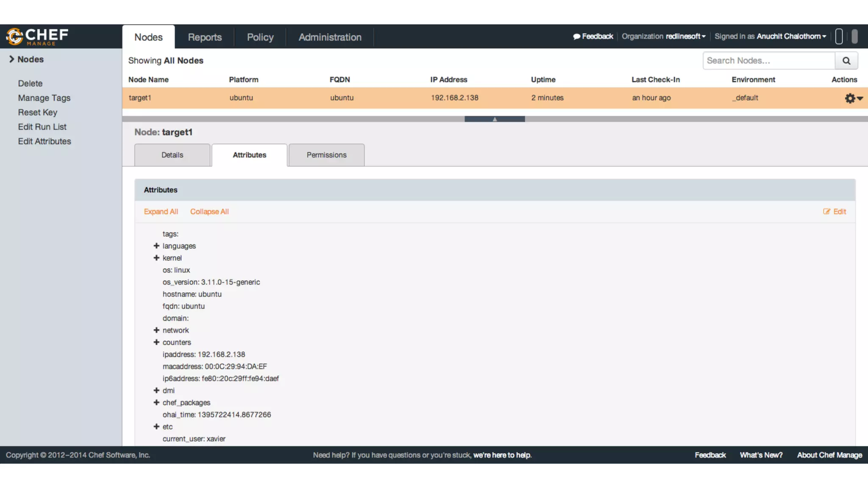
Task: Select the target1 node row
Action: [495, 98]
